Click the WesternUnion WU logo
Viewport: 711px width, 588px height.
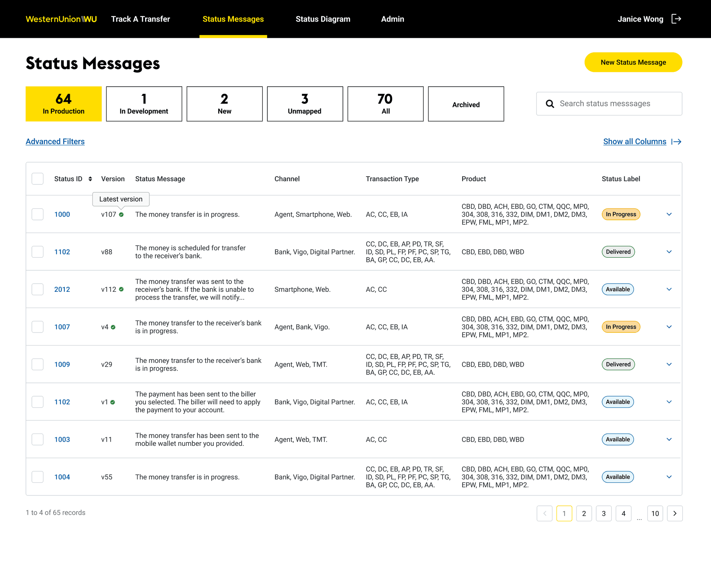(61, 19)
